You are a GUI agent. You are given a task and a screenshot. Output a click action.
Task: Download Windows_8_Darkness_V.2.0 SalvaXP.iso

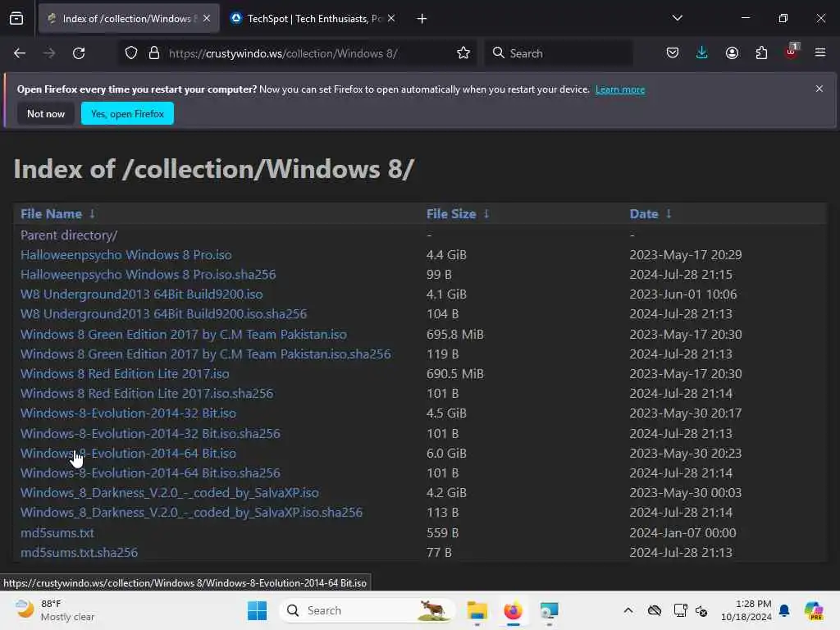[x=169, y=493]
